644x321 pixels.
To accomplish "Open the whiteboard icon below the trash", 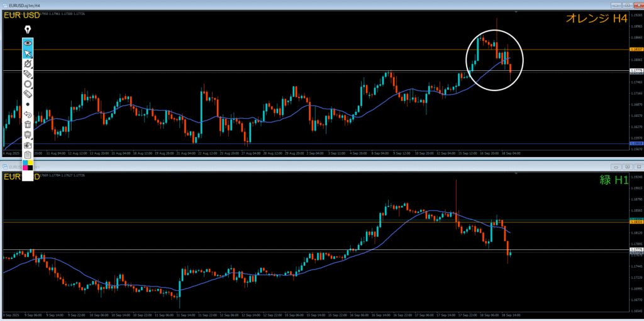I will click(x=28, y=134).
